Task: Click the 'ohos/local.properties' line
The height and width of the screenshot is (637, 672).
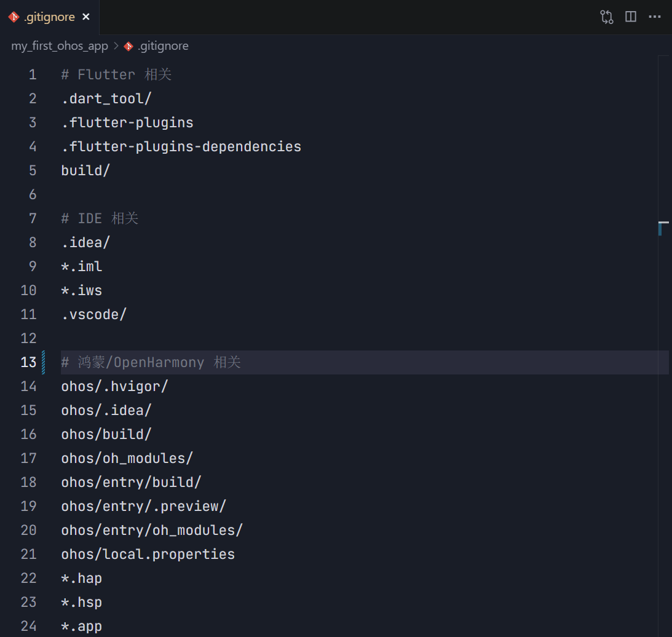Action: click(x=148, y=554)
